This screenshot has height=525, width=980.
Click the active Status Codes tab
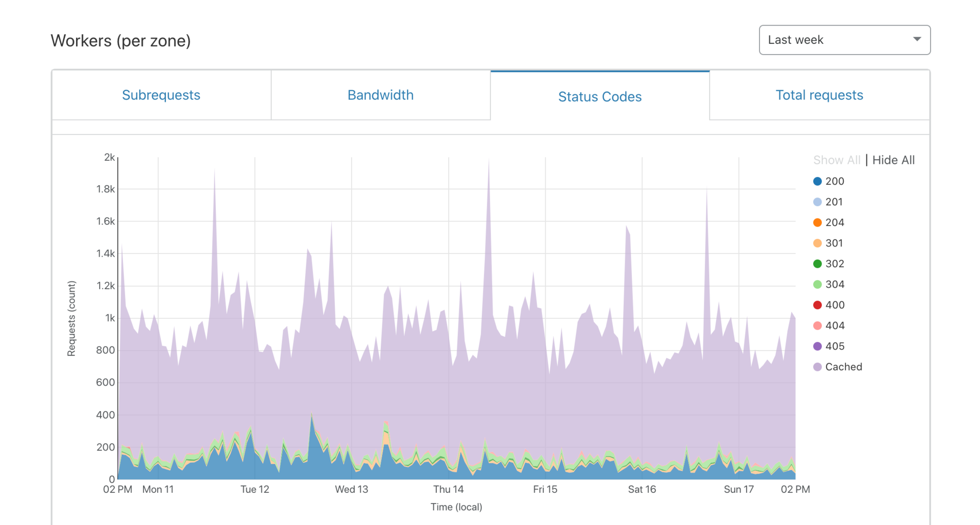[x=600, y=96]
